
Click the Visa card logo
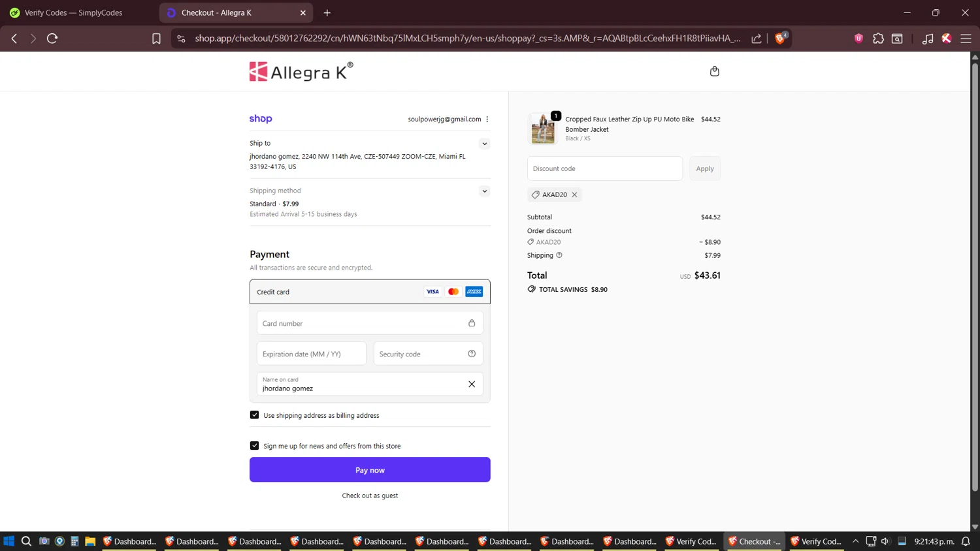pos(433,292)
